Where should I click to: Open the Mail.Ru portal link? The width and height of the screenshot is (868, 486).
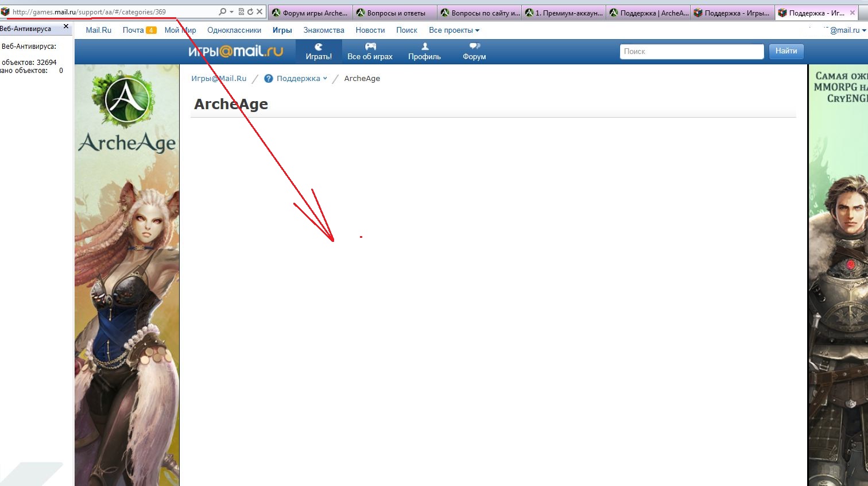tap(99, 30)
